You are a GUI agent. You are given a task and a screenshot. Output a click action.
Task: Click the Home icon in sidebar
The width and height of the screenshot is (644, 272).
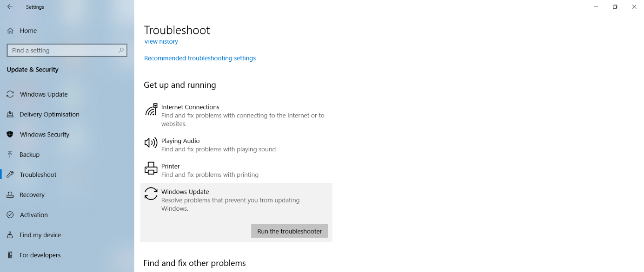pyautogui.click(x=10, y=31)
